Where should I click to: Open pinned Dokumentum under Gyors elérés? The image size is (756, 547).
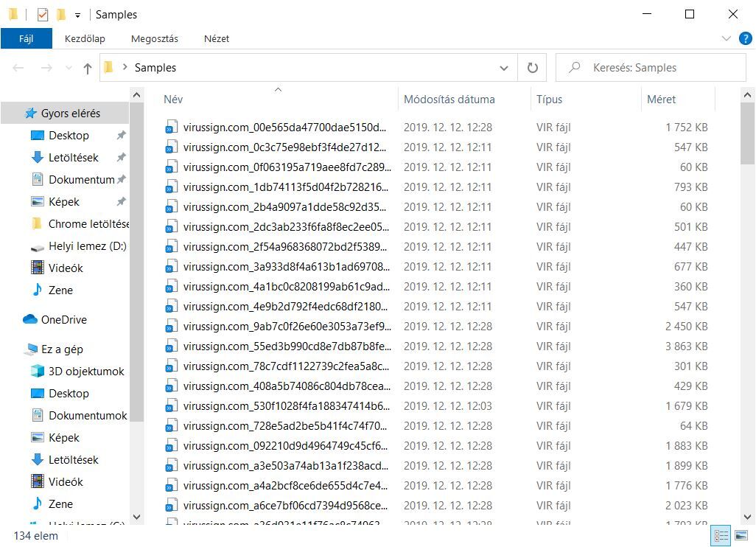point(81,180)
